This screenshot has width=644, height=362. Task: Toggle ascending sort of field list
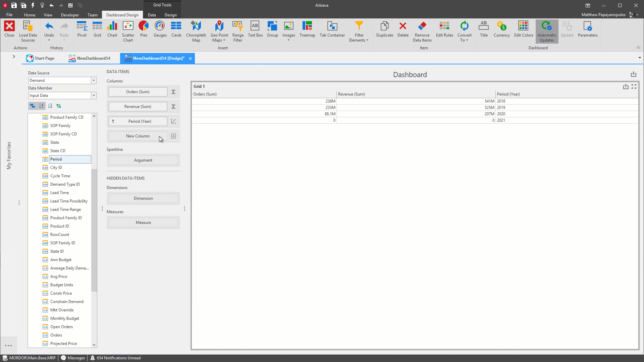[x=41, y=106]
